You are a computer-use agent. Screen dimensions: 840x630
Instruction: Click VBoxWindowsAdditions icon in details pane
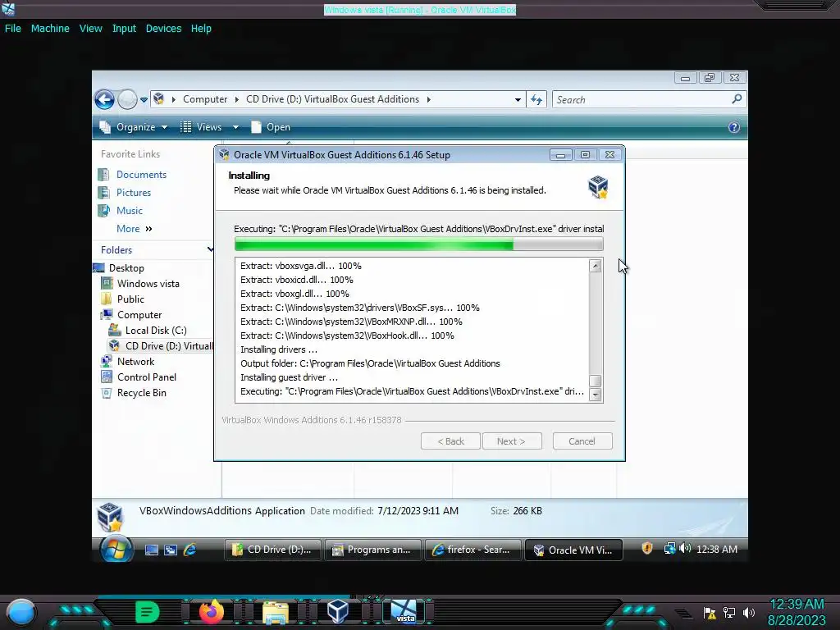[x=111, y=517]
